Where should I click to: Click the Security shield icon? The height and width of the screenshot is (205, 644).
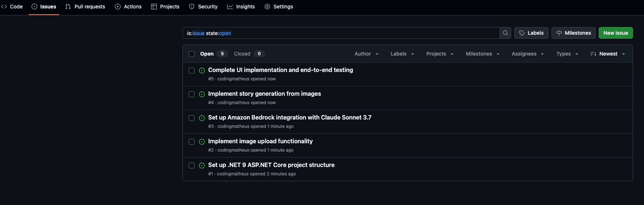pyautogui.click(x=192, y=7)
